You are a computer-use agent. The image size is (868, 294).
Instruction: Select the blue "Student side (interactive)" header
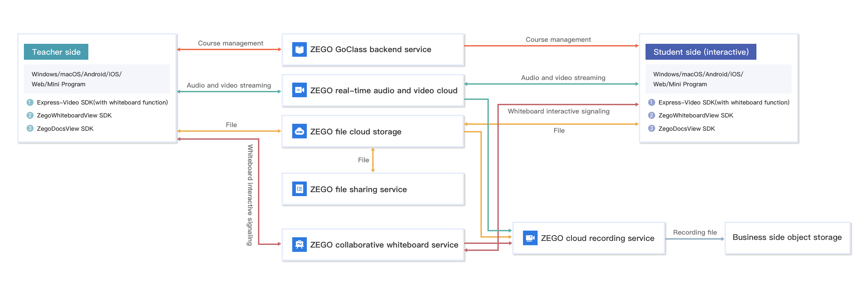coord(701,52)
